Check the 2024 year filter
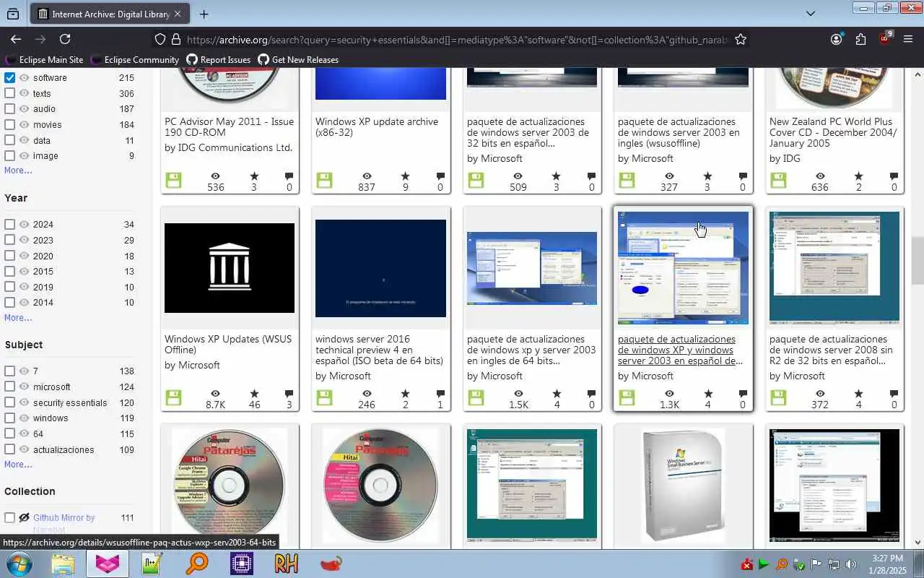The height and width of the screenshot is (578, 924). click(x=9, y=224)
